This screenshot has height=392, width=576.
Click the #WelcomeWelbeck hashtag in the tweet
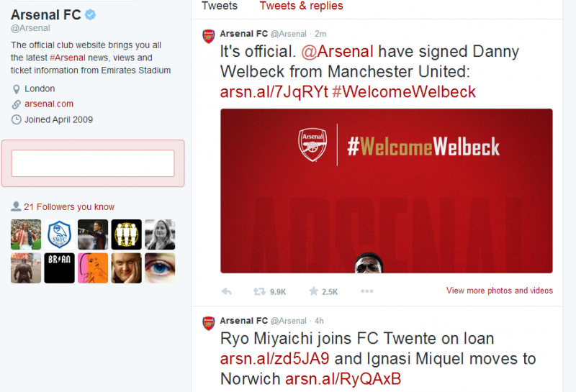404,91
